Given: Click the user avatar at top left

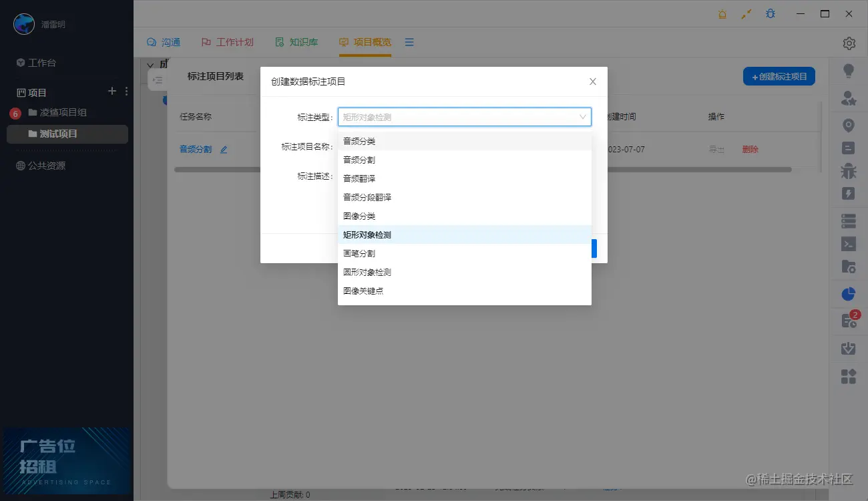Looking at the screenshot, I should [x=24, y=24].
